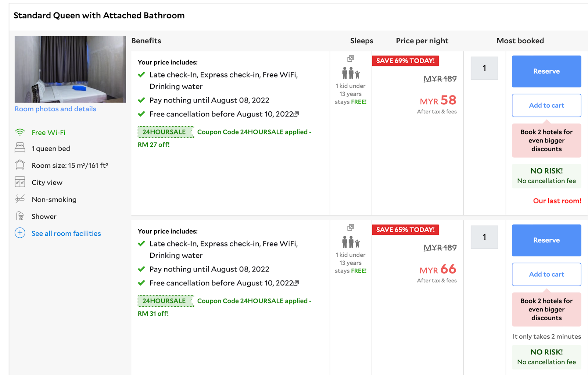Open first offer's free cancellation details icon
The width and height of the screenshot is (588, 375).
(x=297, y=114)
